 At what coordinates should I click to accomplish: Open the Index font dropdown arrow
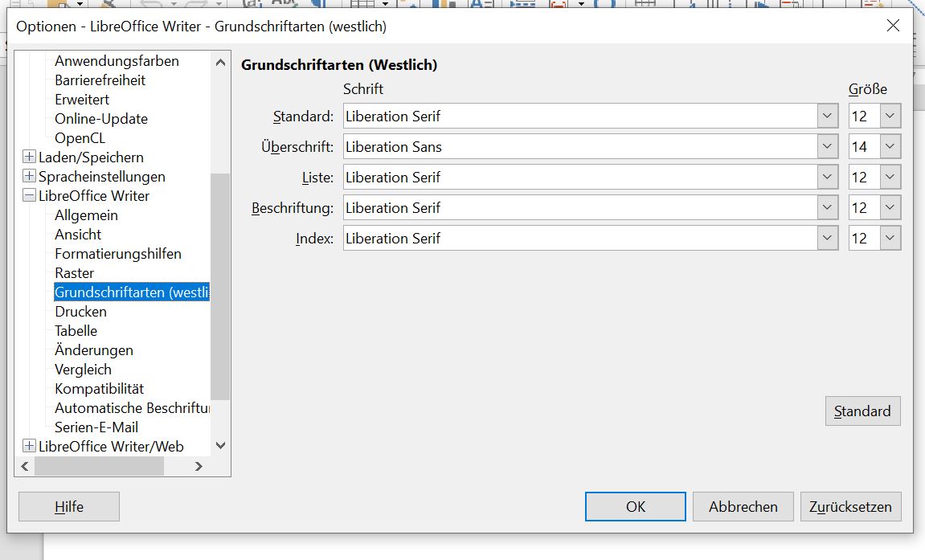point(828,239)
